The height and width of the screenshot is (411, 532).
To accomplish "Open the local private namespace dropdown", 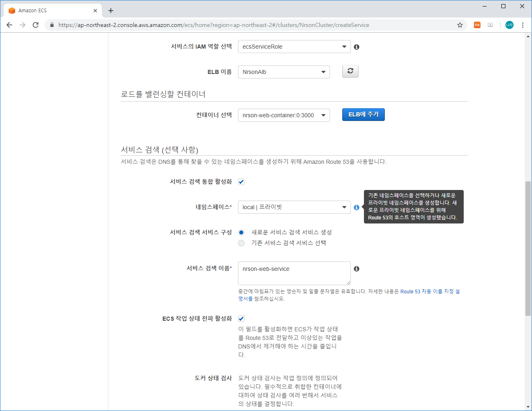I will coord(294,207).
